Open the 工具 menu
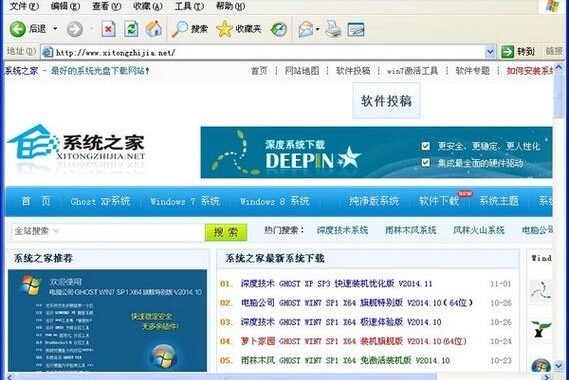Screen dimensions: 569x380 point(189,6)
